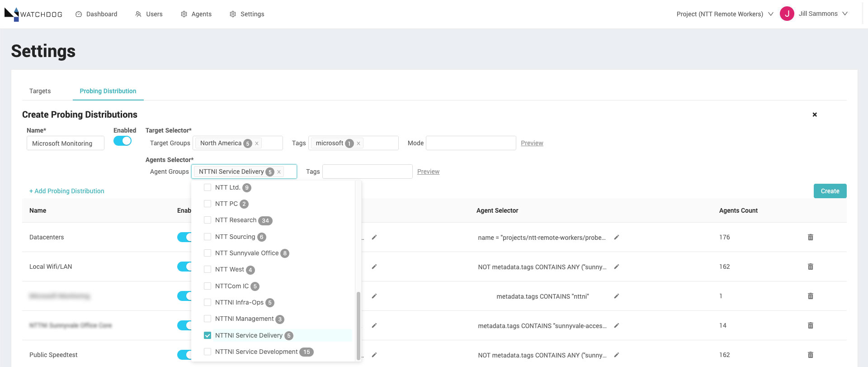The image size is (868, 367).
Task: Uncheck the NTTNI Service Delivery option
Action: (x=208, y=335)
